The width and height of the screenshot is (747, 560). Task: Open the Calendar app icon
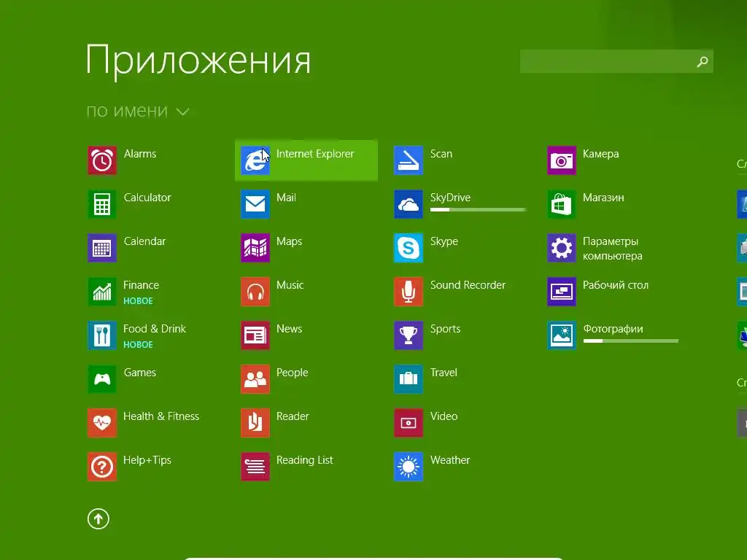[x=102, y=248]
